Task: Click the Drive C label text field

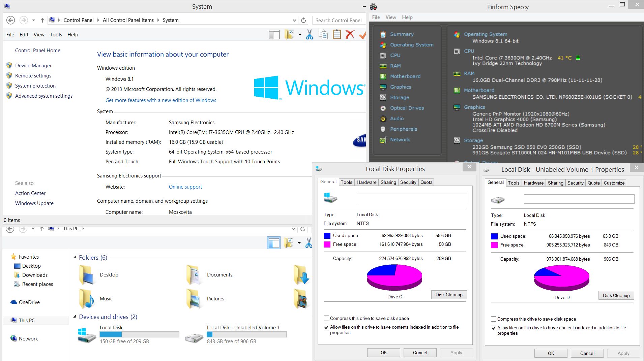Action: [412, 198]
